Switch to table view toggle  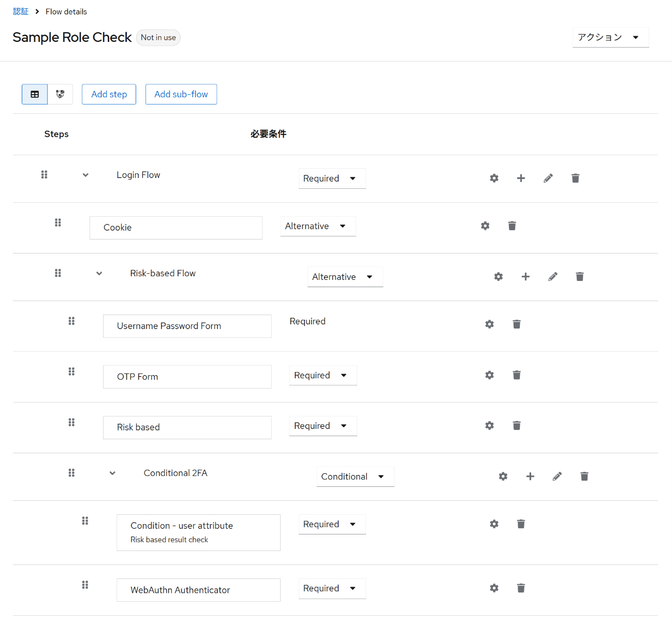click(x=35, y=94)
